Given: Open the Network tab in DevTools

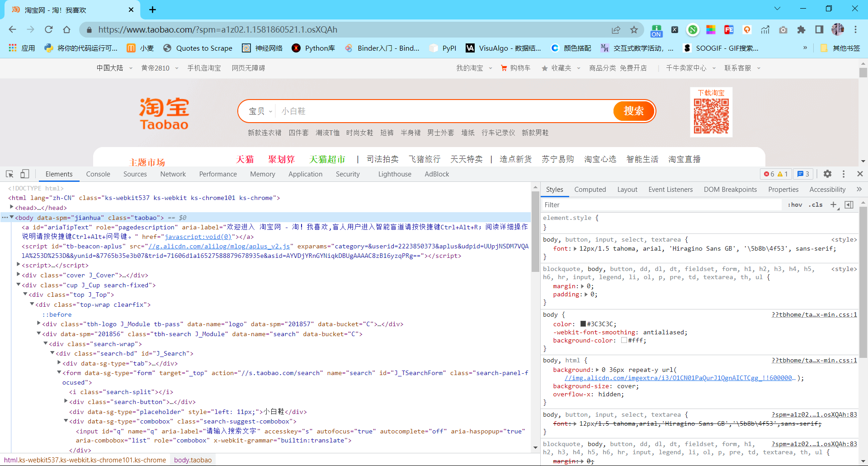Looking at the screenshot, I should coord(173,174).
